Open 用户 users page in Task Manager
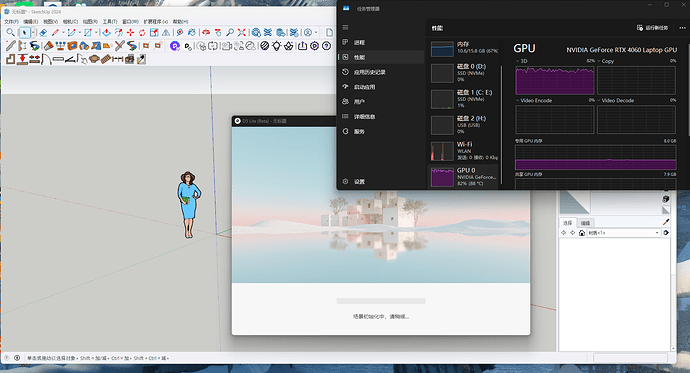 pyautogui.click(x=381, y=102)
